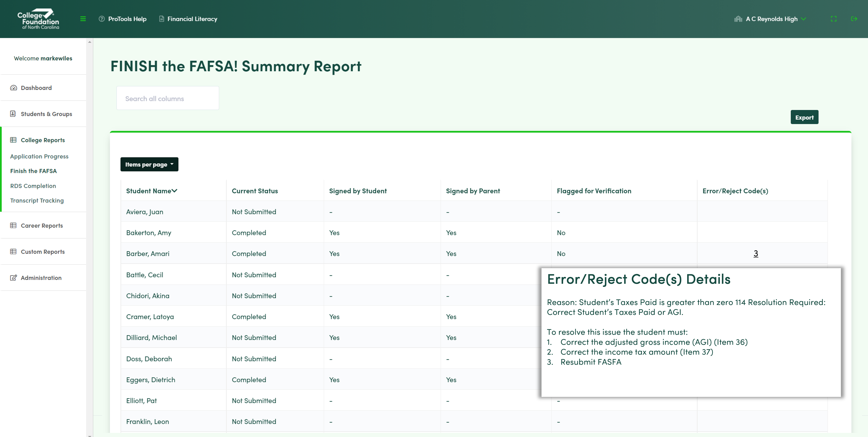
Task: Click the ProTools Help question mark icon
Action: [102, 19]
